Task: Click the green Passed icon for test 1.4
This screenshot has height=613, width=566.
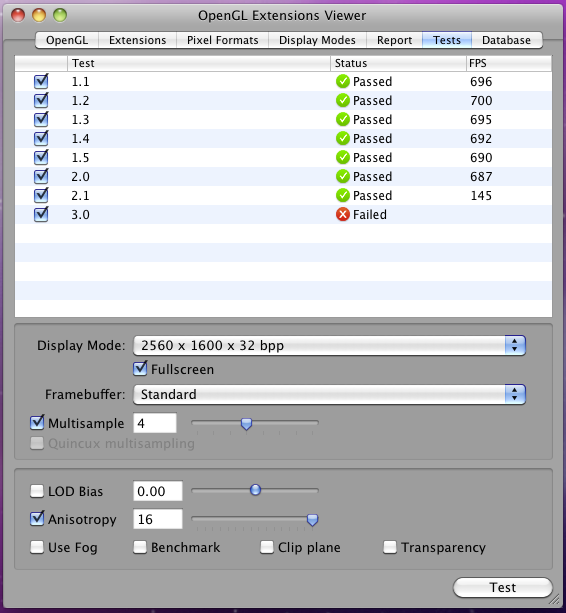Action: tap(343, 138)
